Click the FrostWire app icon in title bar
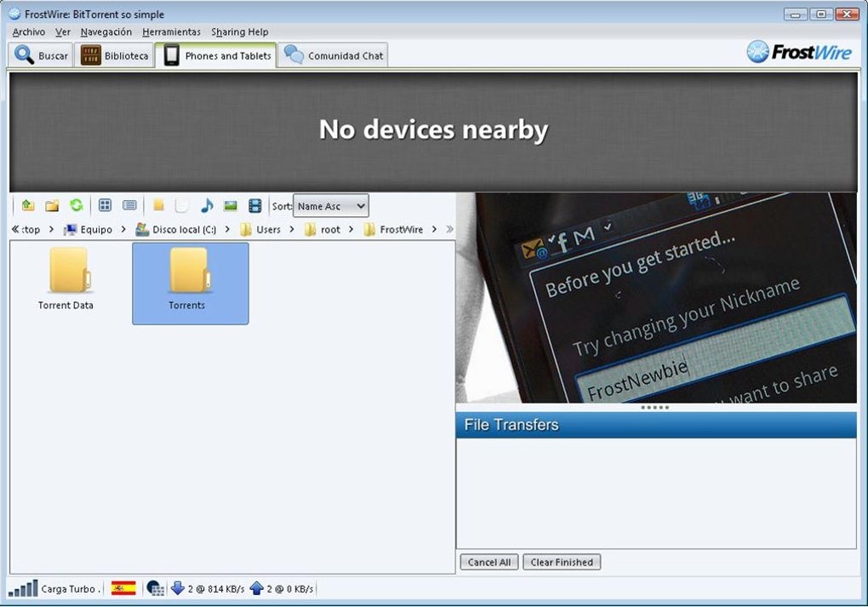This screenshot has height=607, width=868. (14, 14)
